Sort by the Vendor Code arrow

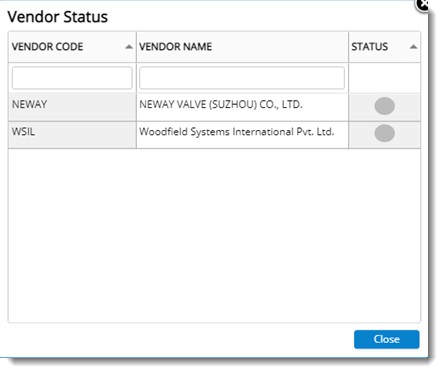[129, 47]
